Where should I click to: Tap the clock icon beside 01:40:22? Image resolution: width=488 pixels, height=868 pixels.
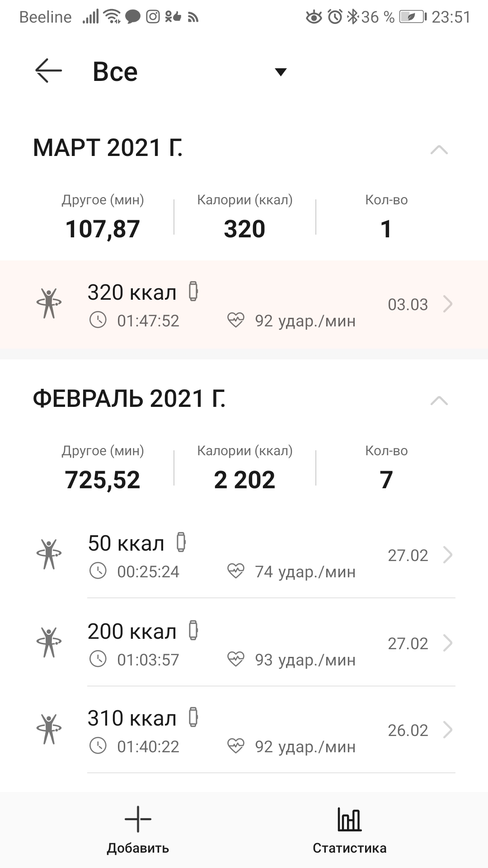point(98,746)
